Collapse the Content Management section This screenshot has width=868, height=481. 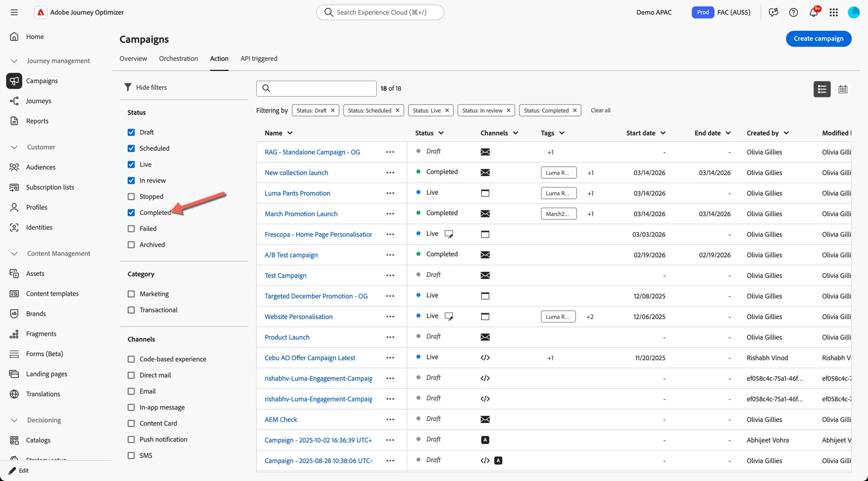(14, 254)
